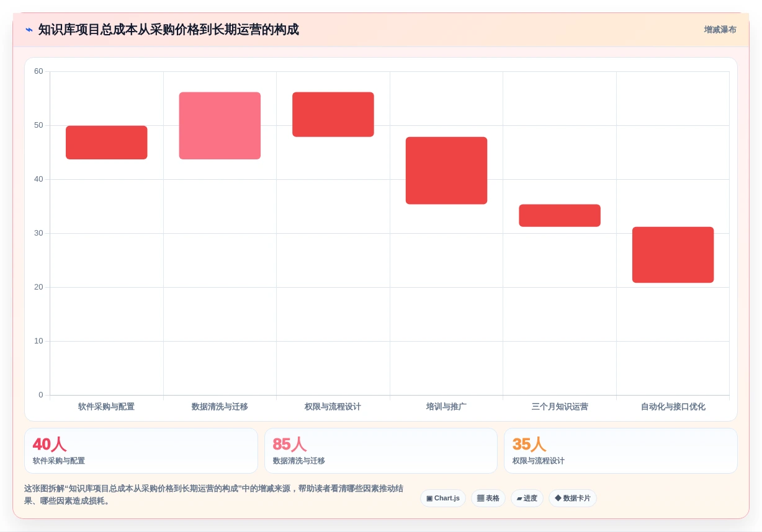This screenshot has height=532, width=762.
Task: Select the 进度 tag chip
Action: 527,498
